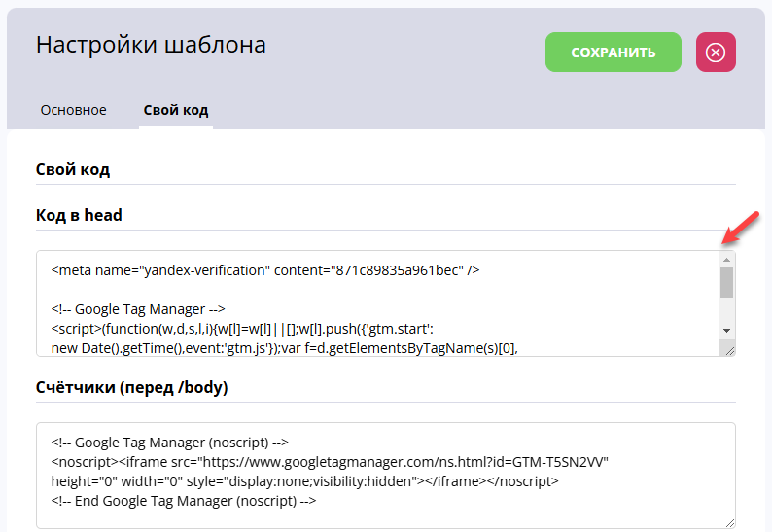The height and width of the screenshot is (532, 772).
Task: Click scrollbar down arrow in head code field
Action: click(726, 331)
